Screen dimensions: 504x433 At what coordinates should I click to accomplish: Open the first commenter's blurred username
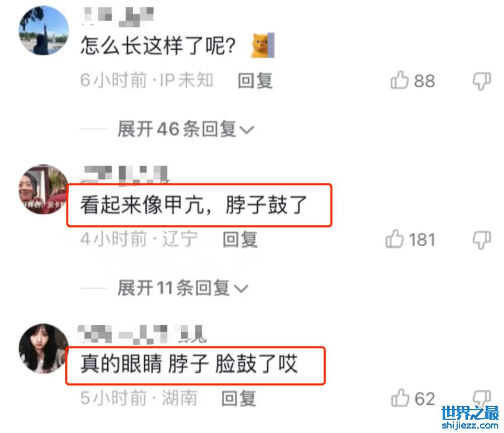[x=117, y=16]
